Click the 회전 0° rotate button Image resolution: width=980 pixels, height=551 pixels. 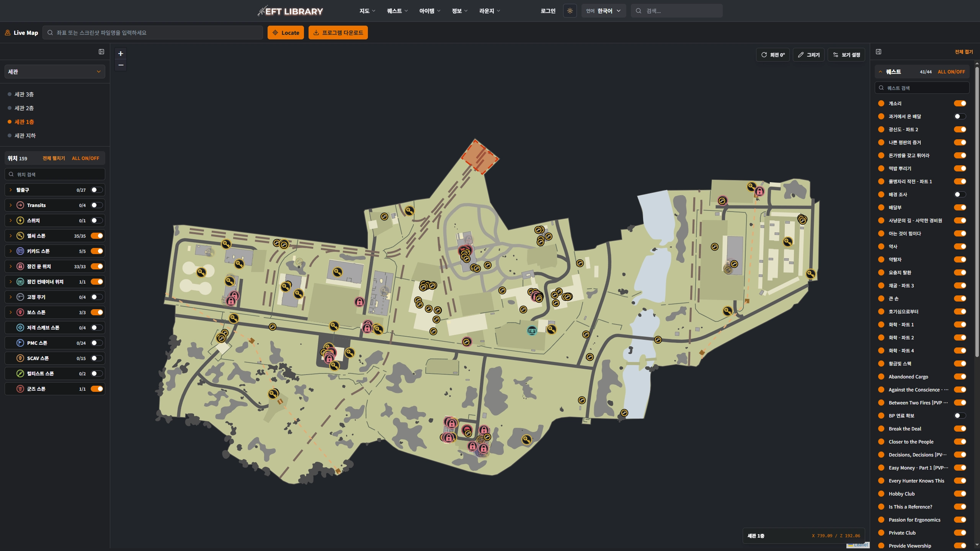773,55
